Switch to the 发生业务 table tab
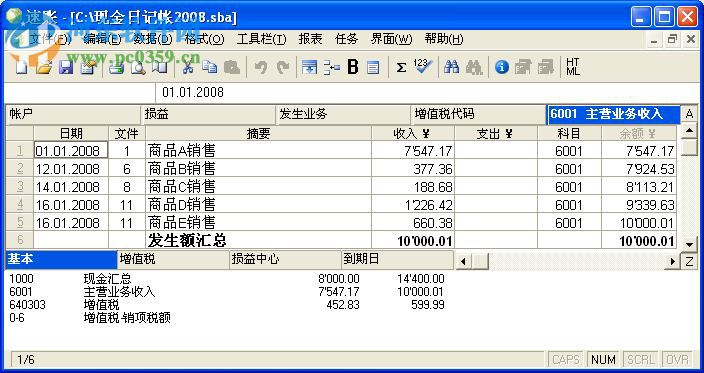The height and width of the screenshot is (373, 704). coord(343,115)
